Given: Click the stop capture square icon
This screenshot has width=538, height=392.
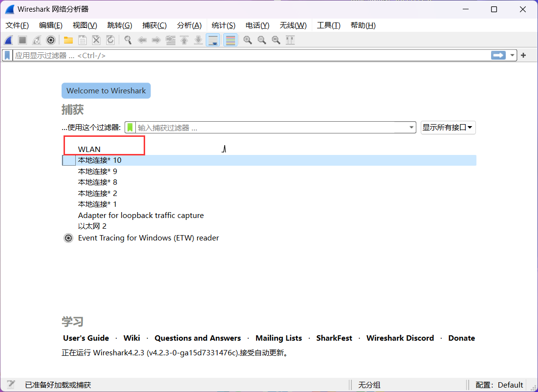Looking at the screenshot, I should pos(22,40).
